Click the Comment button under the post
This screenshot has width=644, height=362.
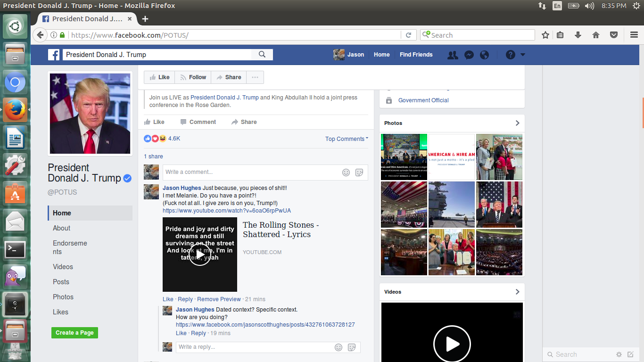click(198, 122)
